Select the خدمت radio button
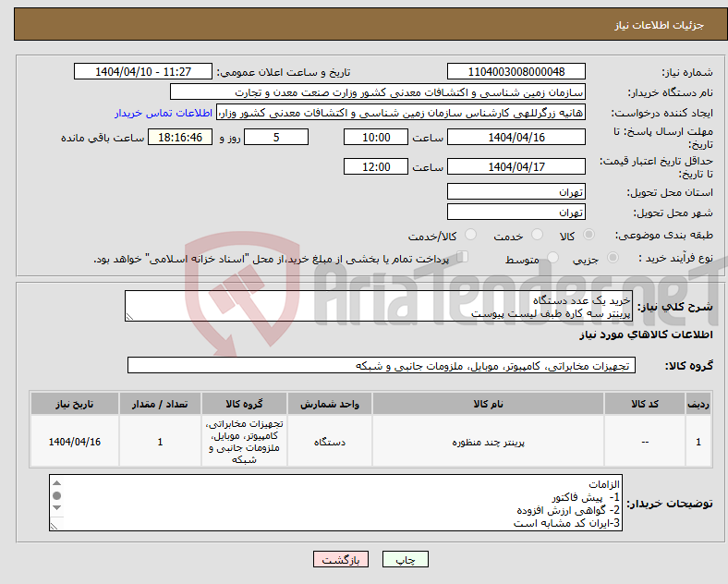The image size is (728, 584). tap(537, 235)
